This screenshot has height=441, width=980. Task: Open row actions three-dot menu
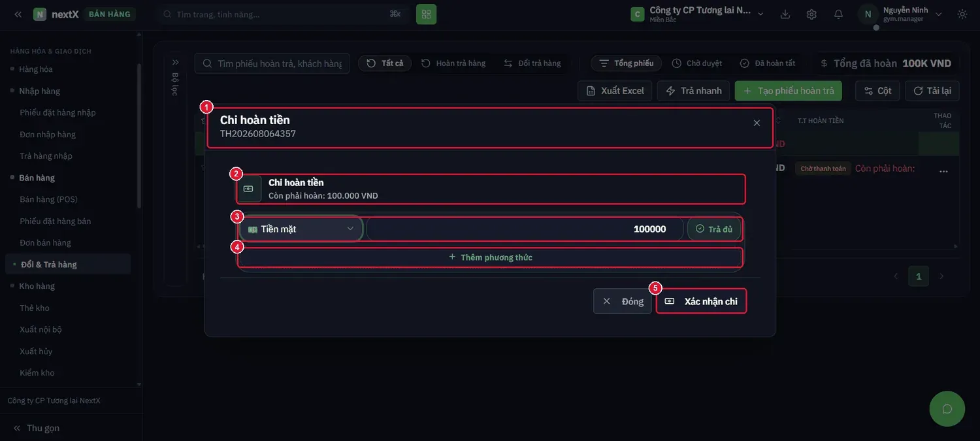(x=943, y=171)
